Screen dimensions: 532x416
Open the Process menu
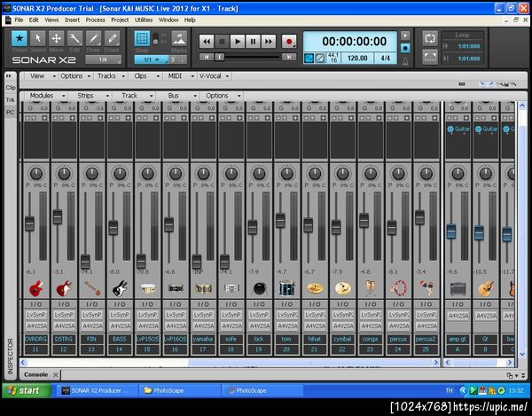coord(96,20)
